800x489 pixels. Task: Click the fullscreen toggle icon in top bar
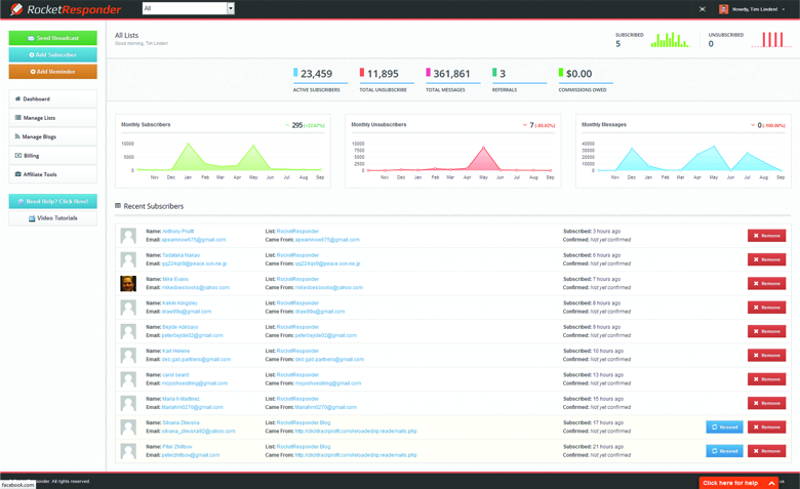coord(702,9)
